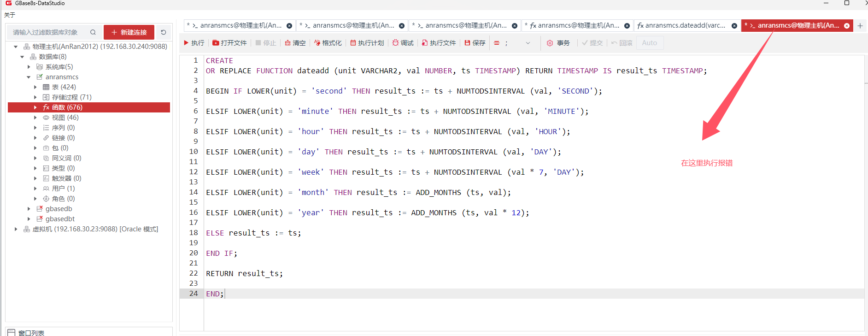This screenshot has height=336, width=868.
Task: Place cursor on the RETURN result_ts line
Action: (x=244, y=273)
